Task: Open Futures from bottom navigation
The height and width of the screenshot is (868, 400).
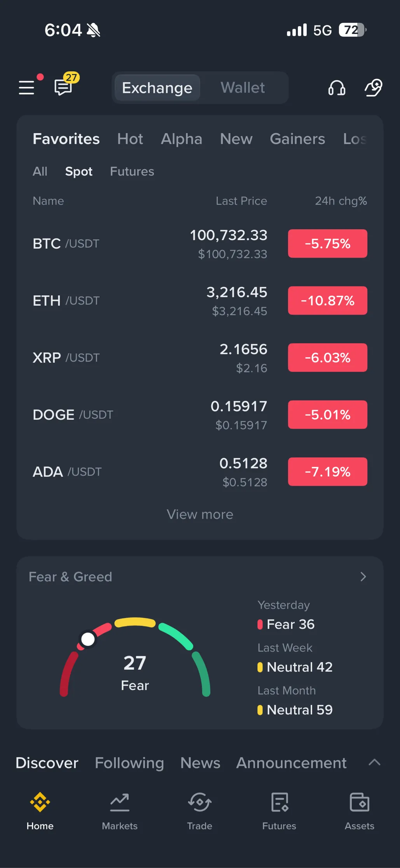Action: coord(279,811)
